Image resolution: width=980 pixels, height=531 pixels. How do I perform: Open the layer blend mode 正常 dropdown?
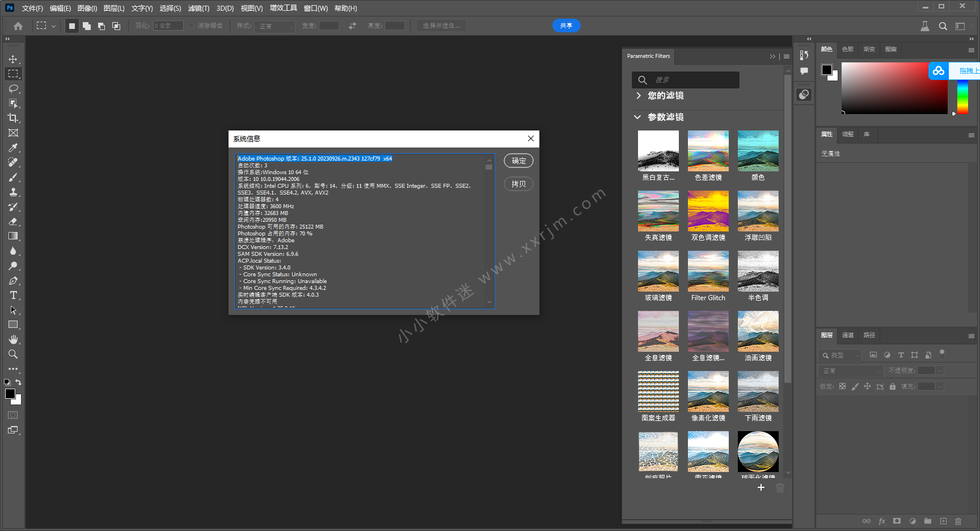(x=851, y=370)
